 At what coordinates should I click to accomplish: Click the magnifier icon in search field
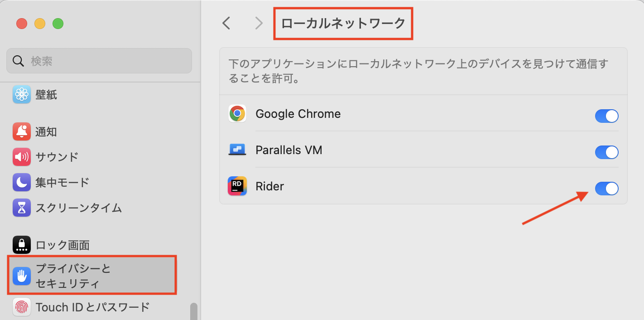(x=18, y=61)
